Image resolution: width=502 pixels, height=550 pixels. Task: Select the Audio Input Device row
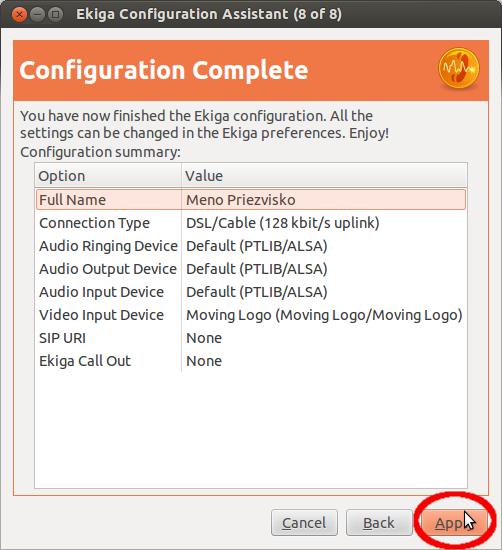tap(251, 292)
